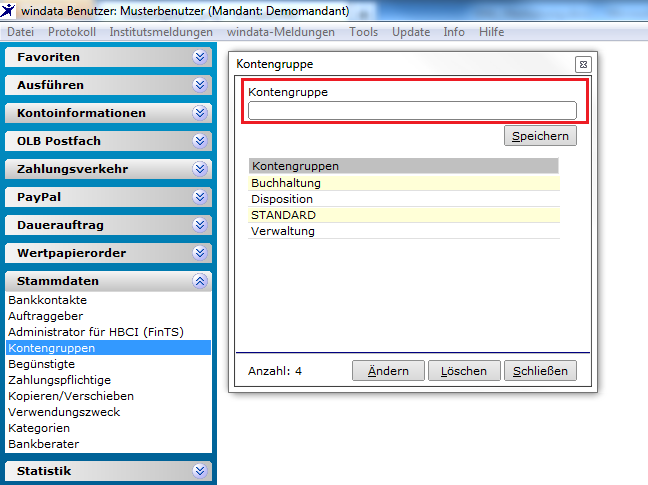This screenshot has height=485, width=648.
Task: Click the Schließen button
Action: pos(540,371)
